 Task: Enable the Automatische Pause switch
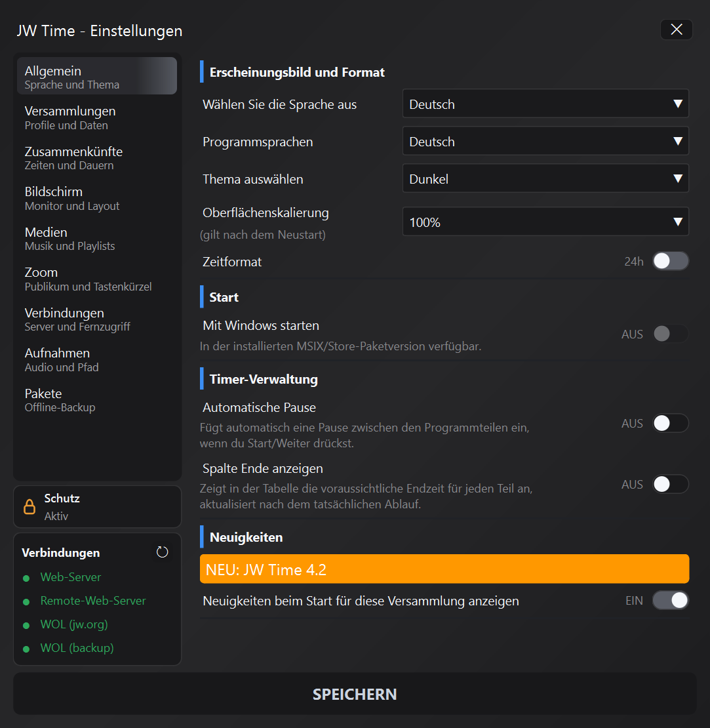(671, 423)
